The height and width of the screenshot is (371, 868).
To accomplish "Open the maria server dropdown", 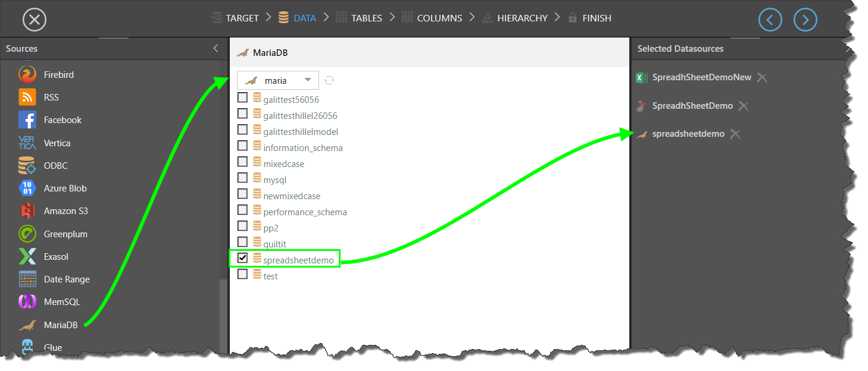I will tap(277, 80).
